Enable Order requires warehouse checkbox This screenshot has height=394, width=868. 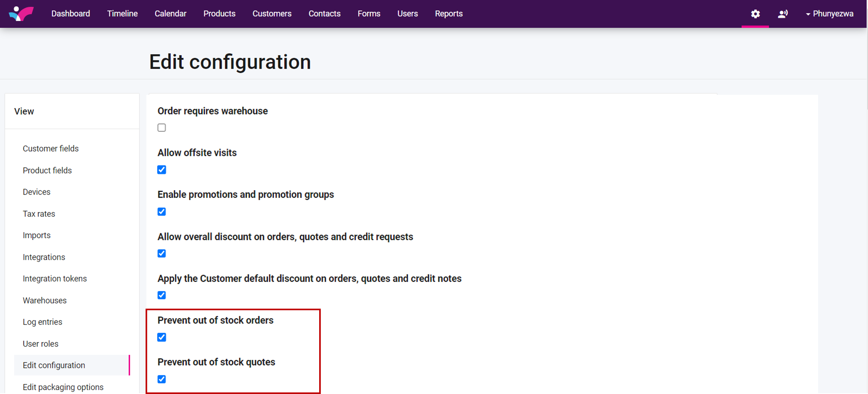161,128
